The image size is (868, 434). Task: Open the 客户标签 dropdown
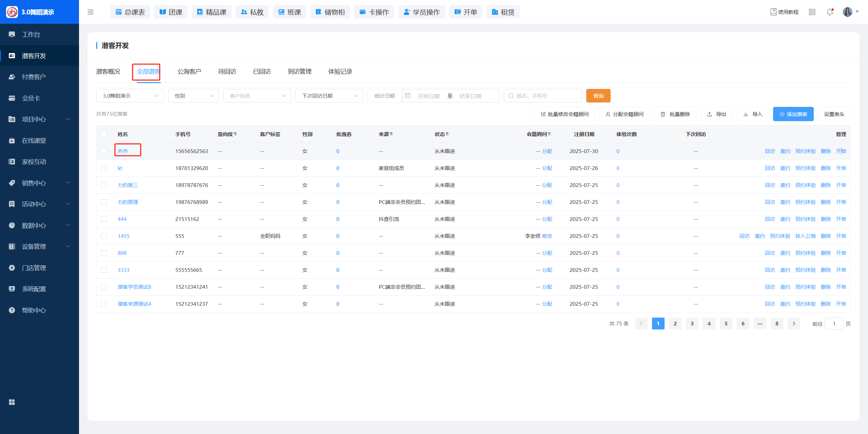(257, 96)
